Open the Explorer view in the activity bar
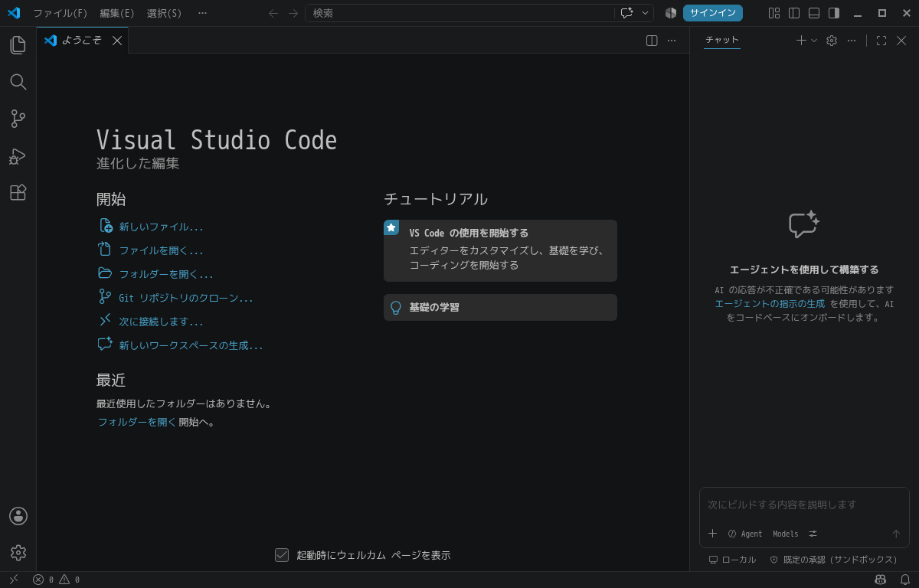Screen dimensions: 919x588 18,45
